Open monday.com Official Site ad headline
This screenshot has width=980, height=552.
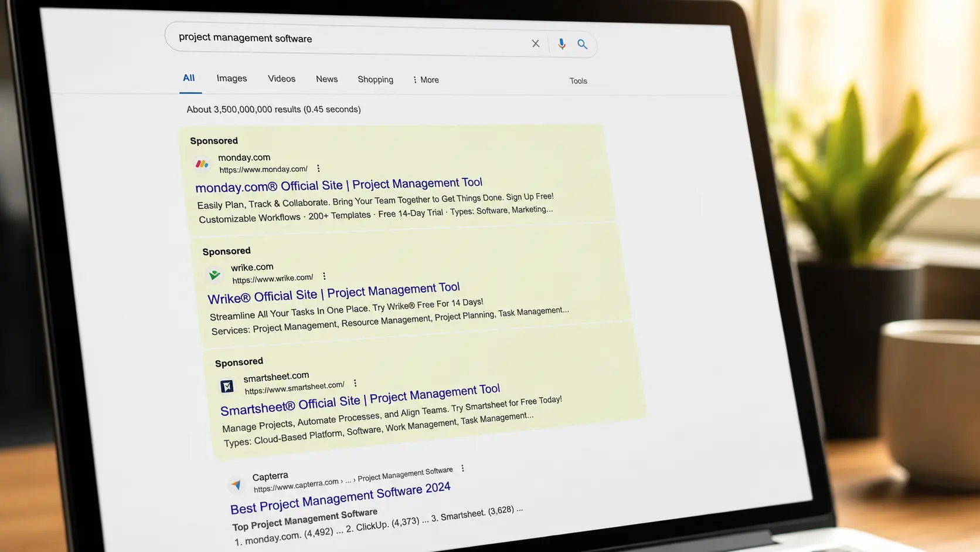click(339, 185)
